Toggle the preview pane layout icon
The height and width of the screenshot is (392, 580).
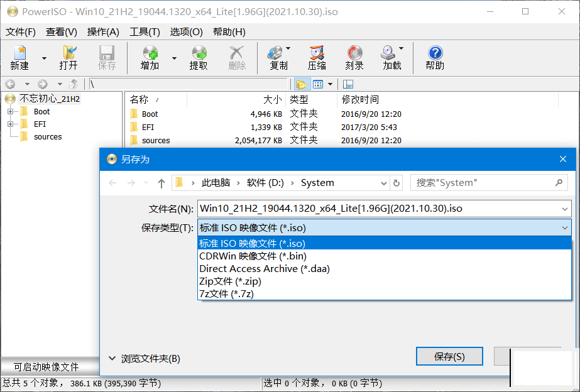348,84
